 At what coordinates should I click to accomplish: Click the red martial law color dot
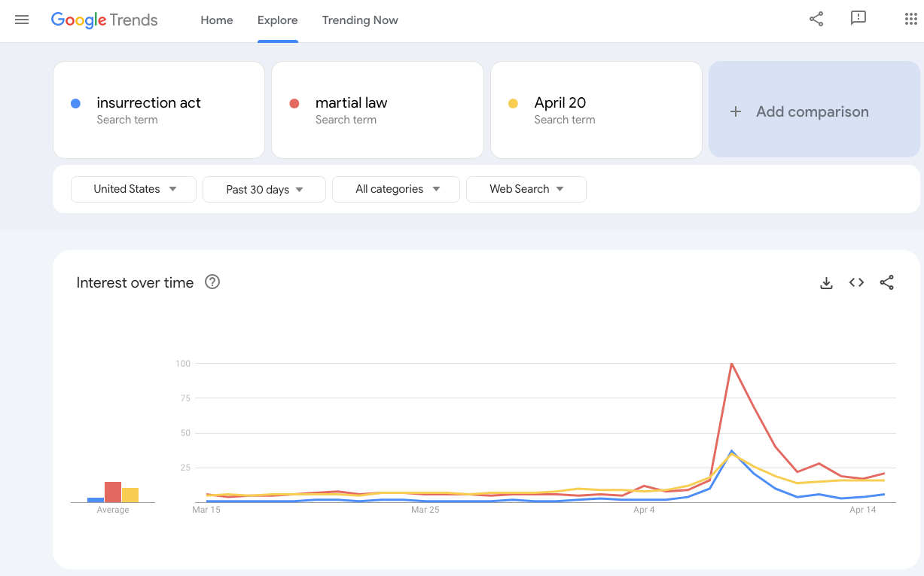(294, 104)
